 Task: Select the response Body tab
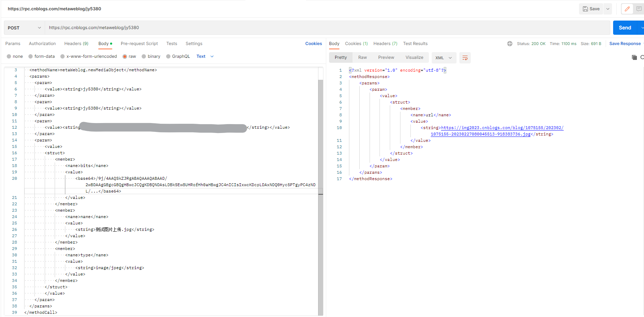[x=334, y=44]
